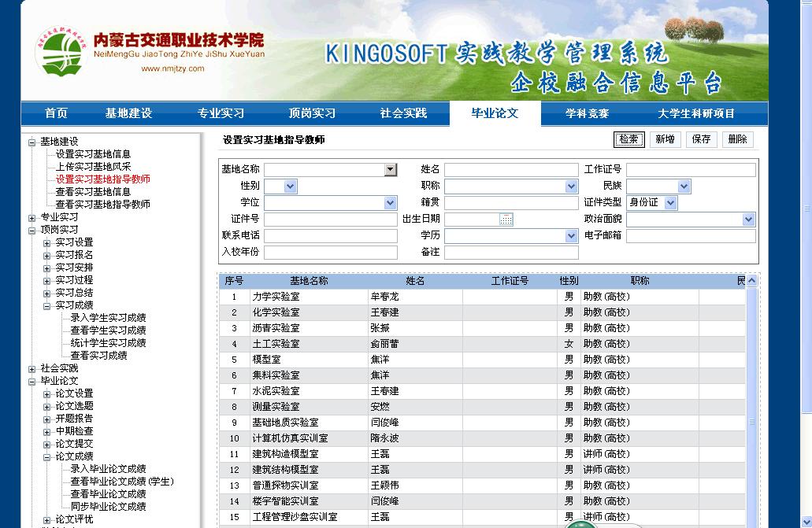This screenshot has width=812, height=528.
Task: Switch to the 基地建设 navigation tab
Action: [128, 113]
